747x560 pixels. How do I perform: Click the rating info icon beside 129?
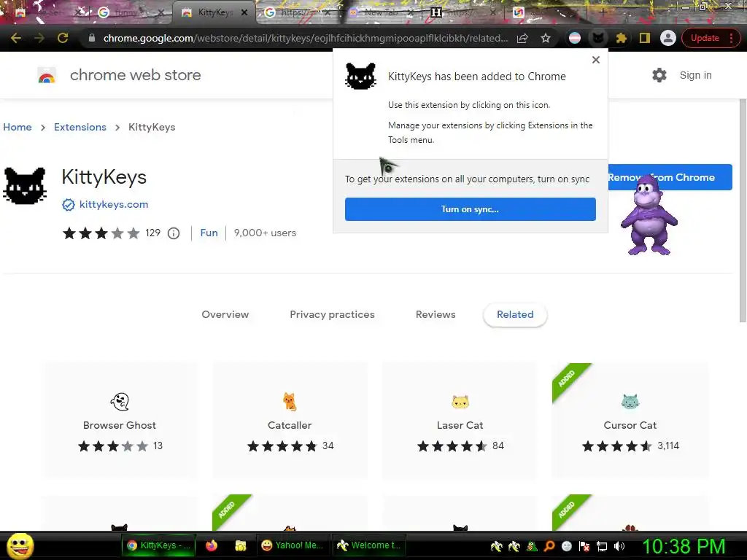pos(174,233)
